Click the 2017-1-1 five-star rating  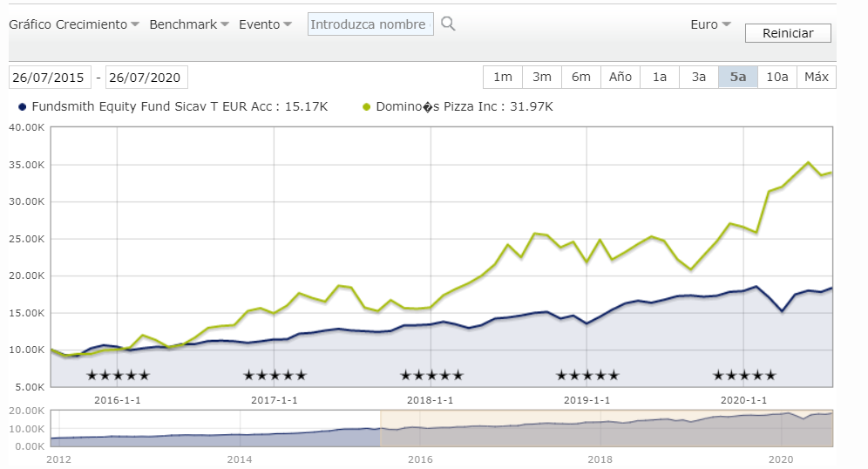(x=275, y=376)
